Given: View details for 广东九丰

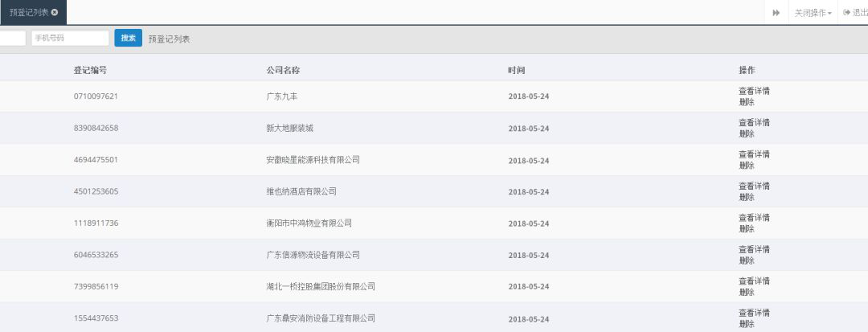Looking at the screenshot, I should pyautogui.click(x=754, y=92).
